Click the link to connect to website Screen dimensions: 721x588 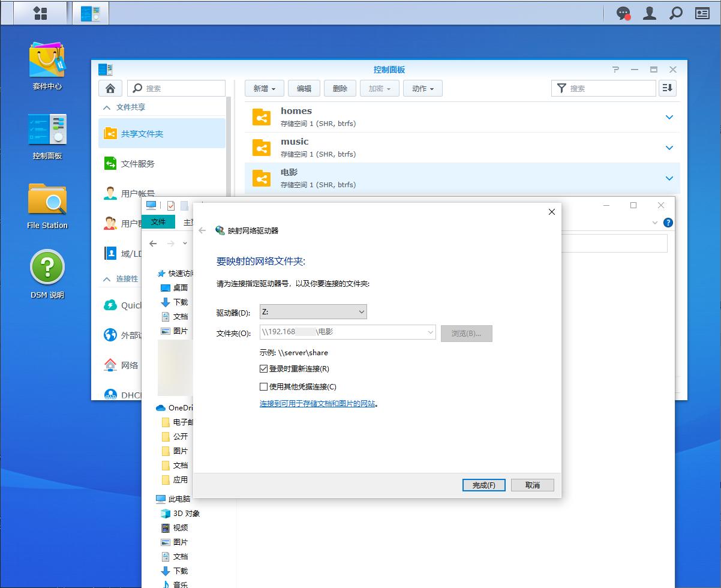point(317,404)
